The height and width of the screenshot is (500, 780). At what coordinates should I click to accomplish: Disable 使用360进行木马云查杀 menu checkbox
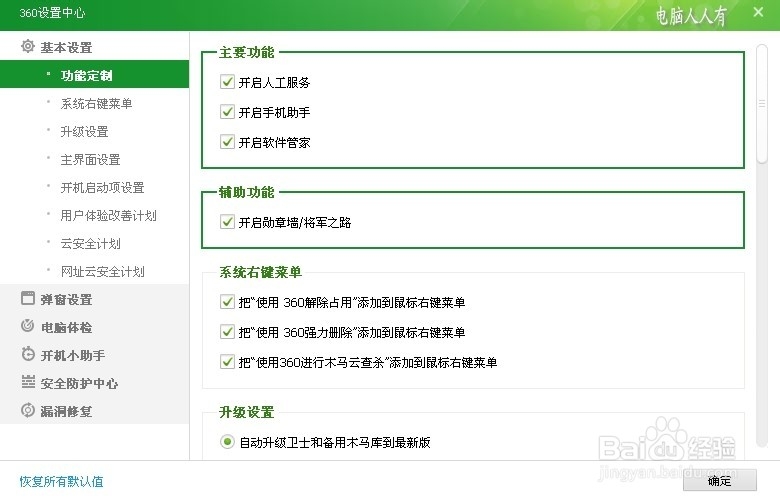pyautogui.click(x=227, y=362)
